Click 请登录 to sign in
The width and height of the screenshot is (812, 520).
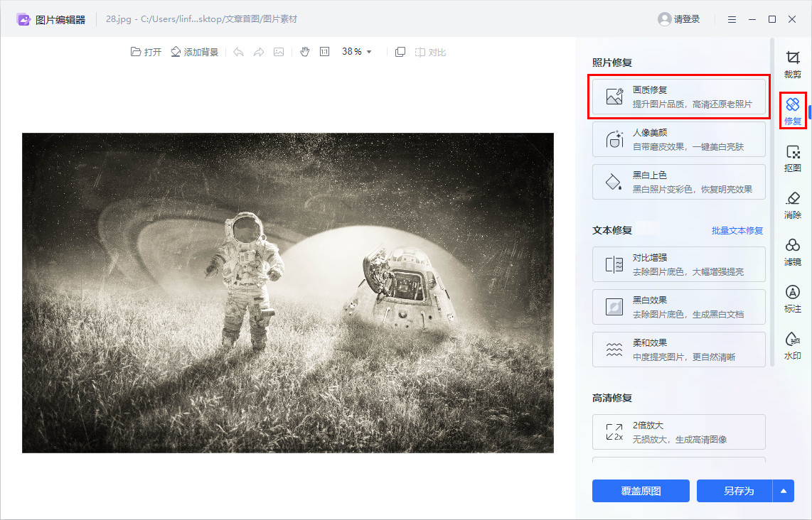[679, 19]
